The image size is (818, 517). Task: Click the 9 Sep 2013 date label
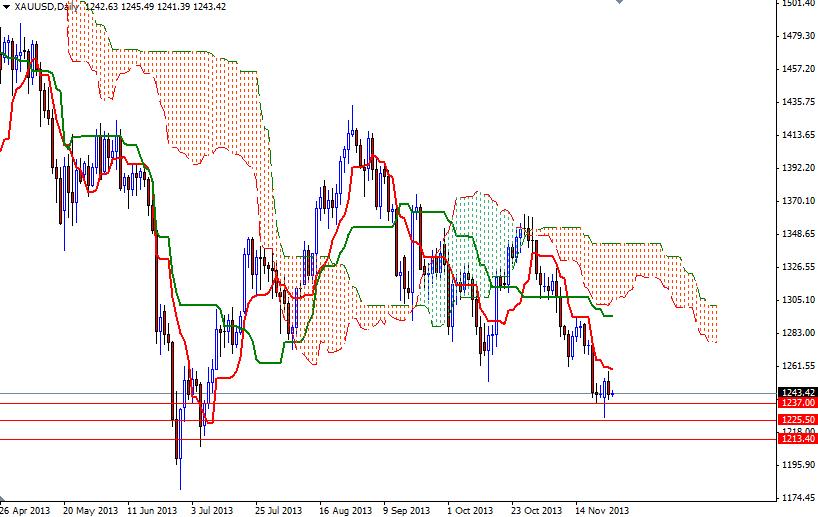point(406,510)
